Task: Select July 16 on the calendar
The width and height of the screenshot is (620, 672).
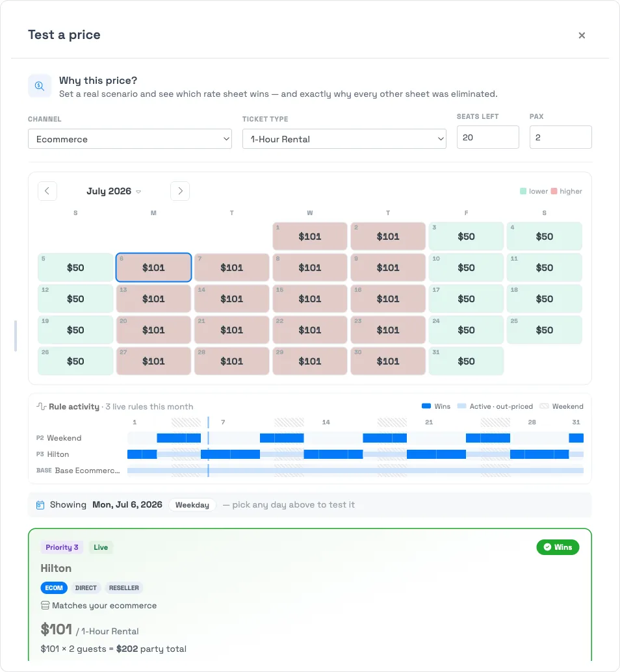Action: point(388,299)
